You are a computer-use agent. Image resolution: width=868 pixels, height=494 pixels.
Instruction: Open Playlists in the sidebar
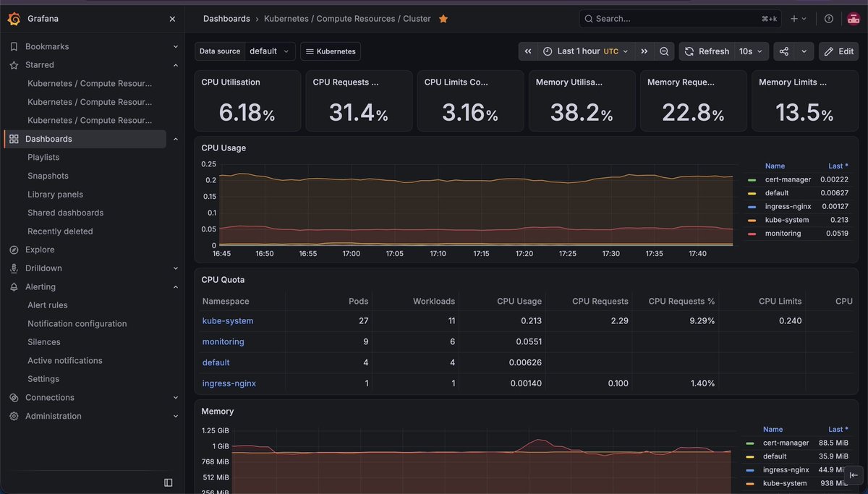click(43, 157)
